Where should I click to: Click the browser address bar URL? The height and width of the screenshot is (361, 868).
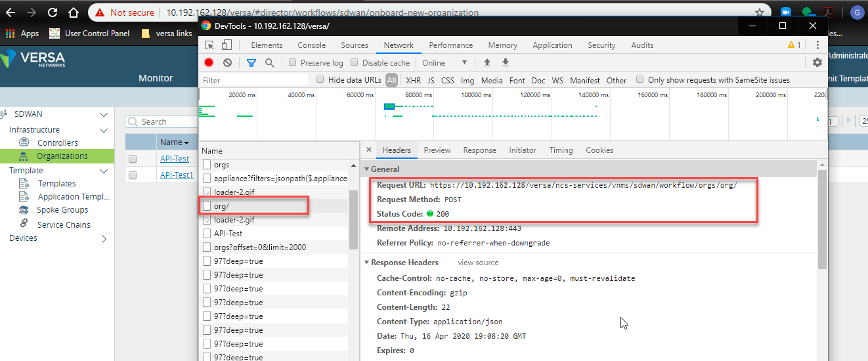tap(322, 12)
